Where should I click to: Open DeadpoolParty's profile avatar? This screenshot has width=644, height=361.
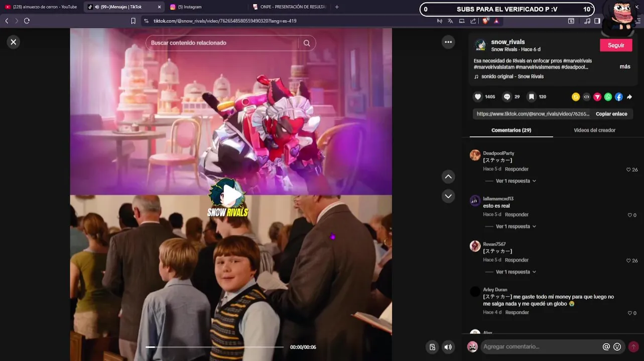[x=475, y=155]
